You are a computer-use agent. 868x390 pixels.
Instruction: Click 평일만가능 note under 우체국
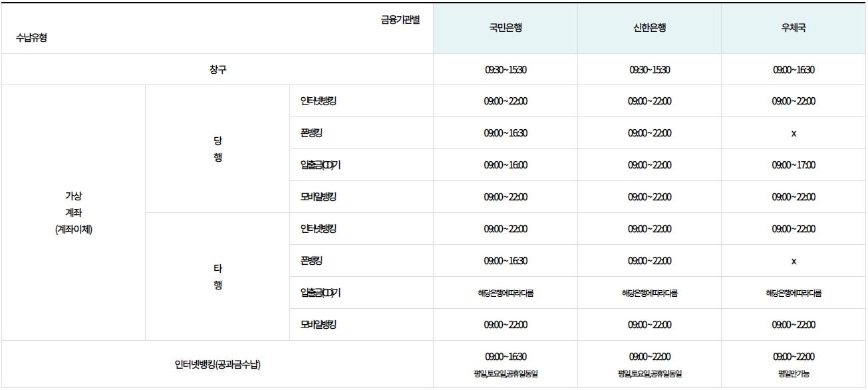point(794,374)
